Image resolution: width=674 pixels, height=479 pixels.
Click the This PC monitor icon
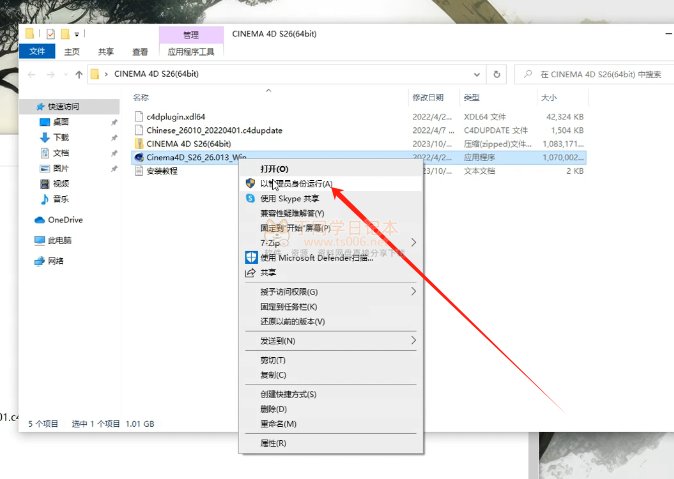coord(40,240)
